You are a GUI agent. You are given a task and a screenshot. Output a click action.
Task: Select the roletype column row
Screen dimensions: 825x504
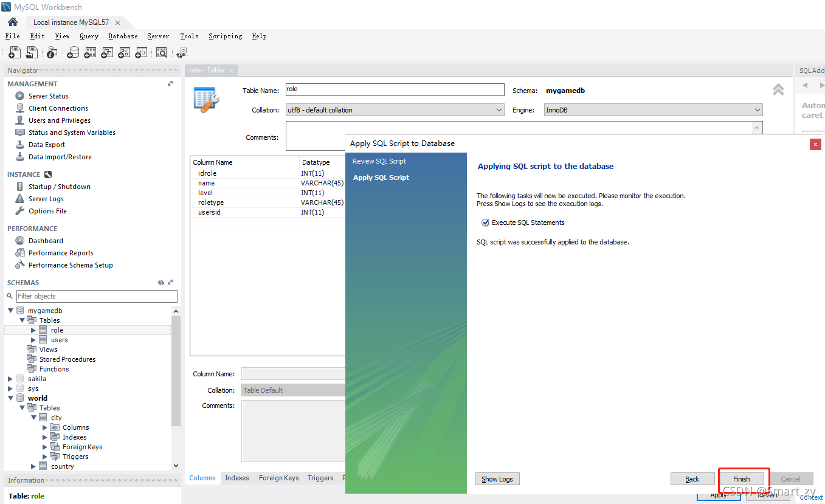tap(268, 202)
